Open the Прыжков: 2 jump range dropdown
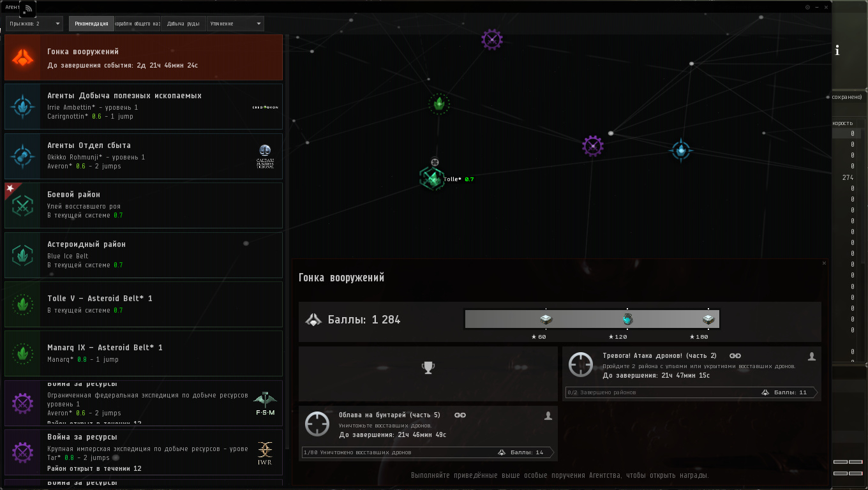This screenshot has height=490, width=868. coord(34,24)
